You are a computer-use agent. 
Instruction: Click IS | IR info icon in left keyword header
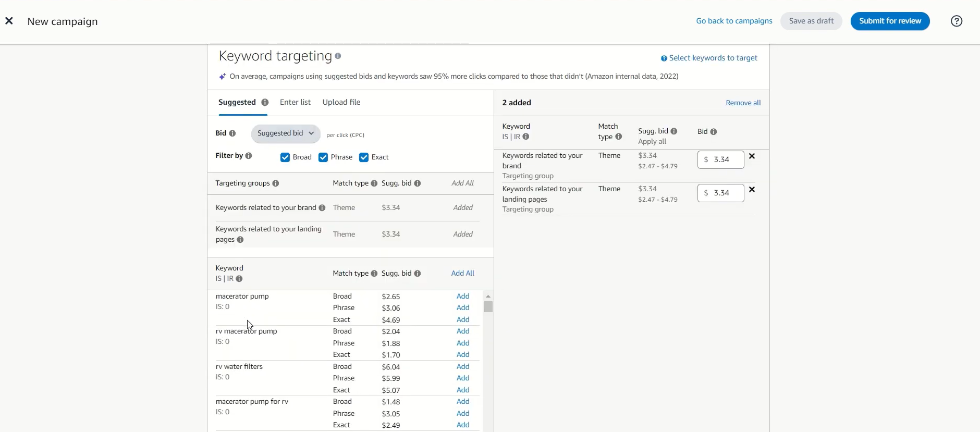point(239,279)
